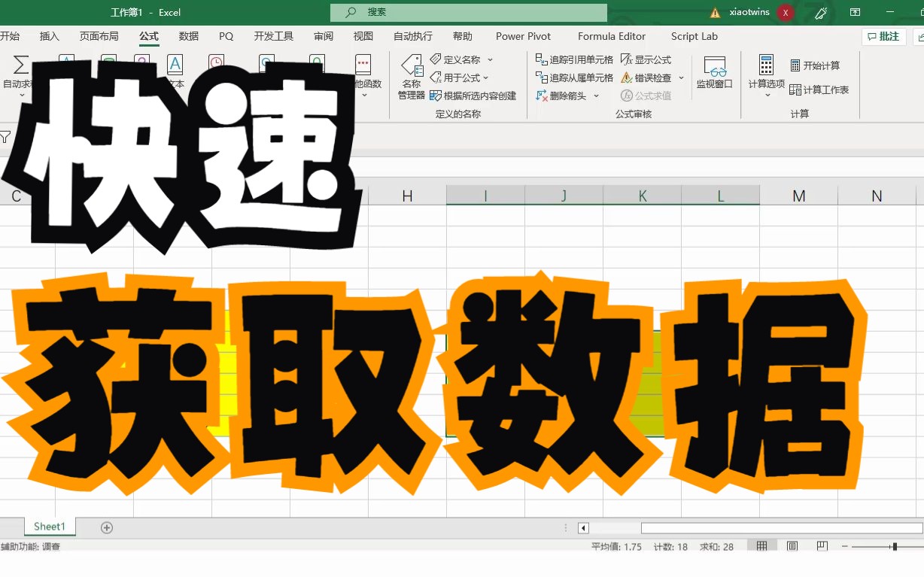The height and width of the screenshot is (577, 924).
Task: Click the 批注 button
Action: 882,36
